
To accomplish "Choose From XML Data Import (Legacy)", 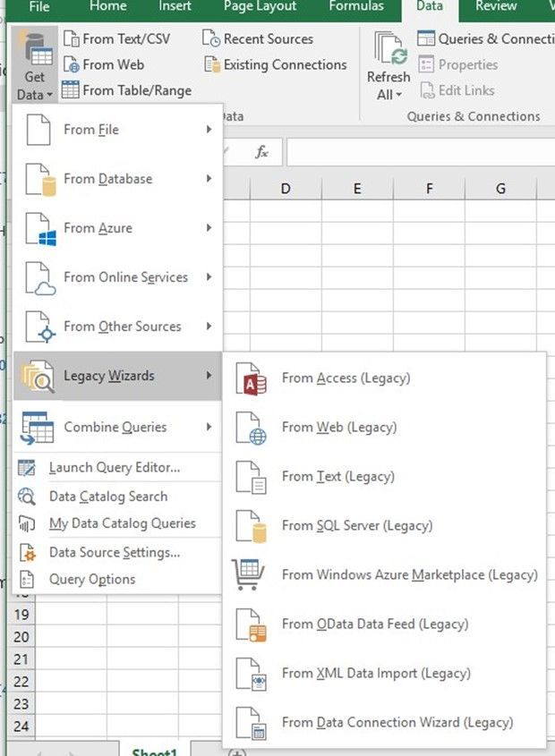I will [385, 674].
